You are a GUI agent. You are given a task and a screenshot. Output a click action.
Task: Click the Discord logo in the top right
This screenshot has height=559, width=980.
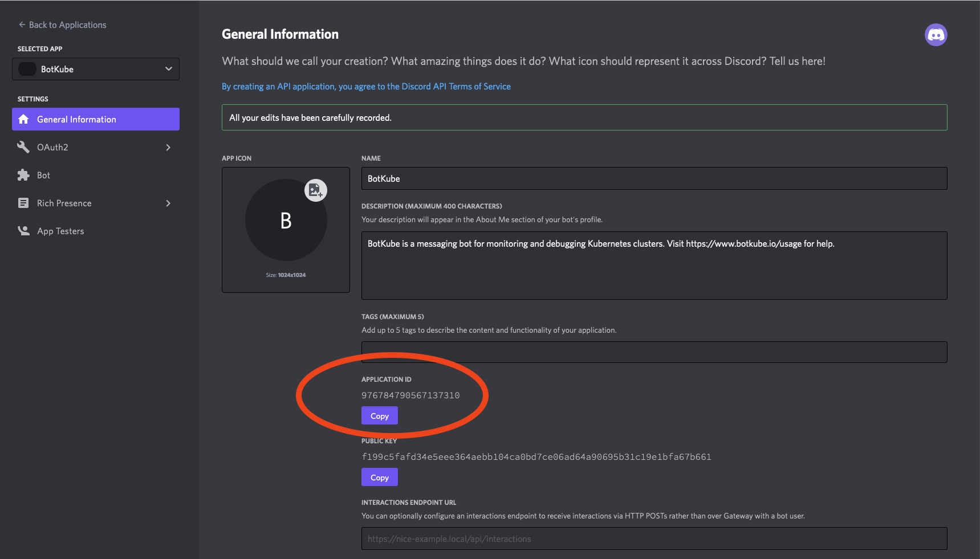936,35
